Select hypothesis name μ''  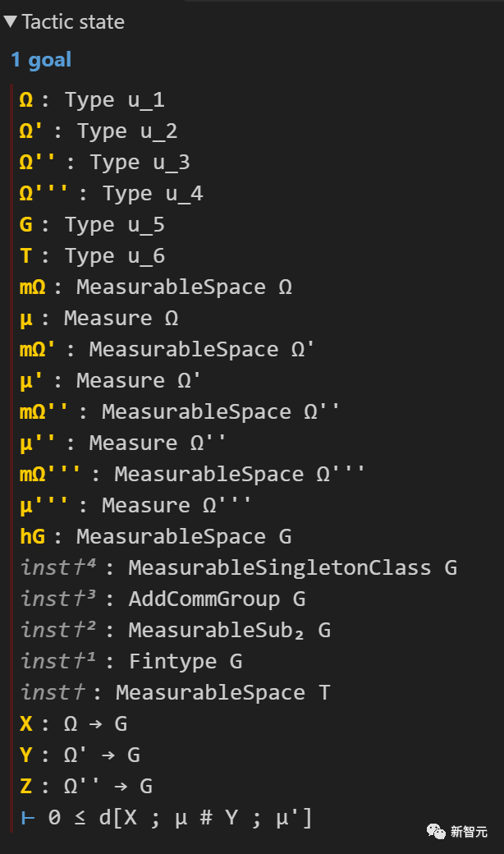coord(38,443)
